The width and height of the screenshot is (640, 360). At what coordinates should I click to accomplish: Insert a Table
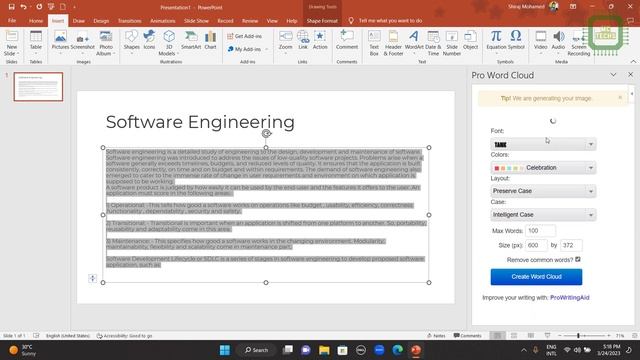coord(36,41)
